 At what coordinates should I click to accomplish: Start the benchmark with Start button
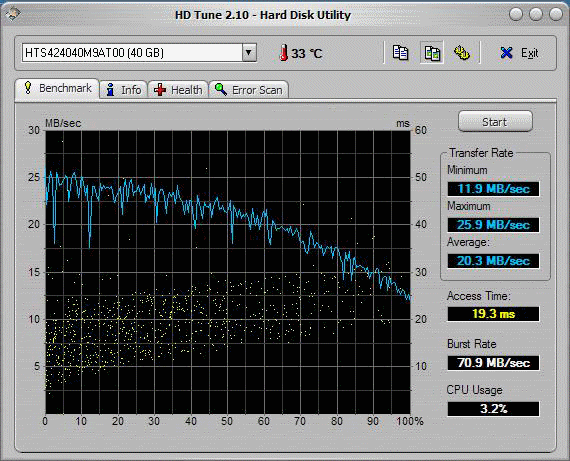tap(495, 122)
